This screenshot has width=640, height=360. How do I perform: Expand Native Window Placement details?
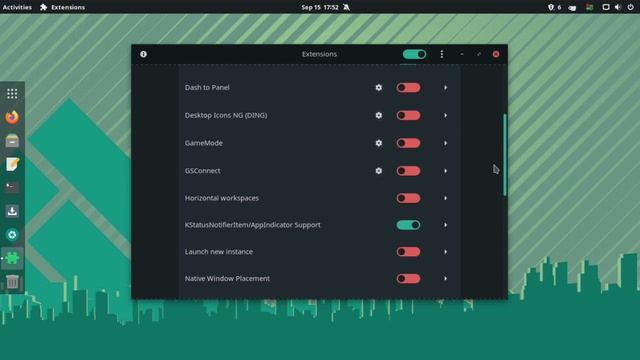tap(445, 278)
